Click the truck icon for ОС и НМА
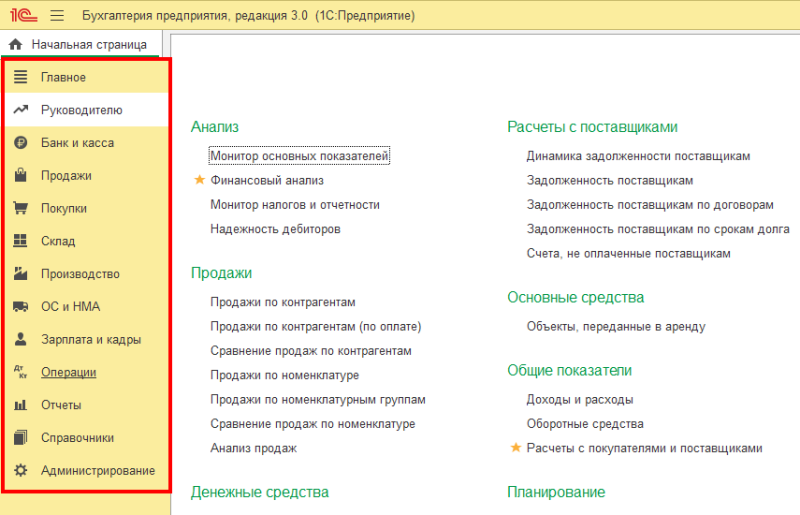This screenshot has width=800, height=515. tap(20, 307)
